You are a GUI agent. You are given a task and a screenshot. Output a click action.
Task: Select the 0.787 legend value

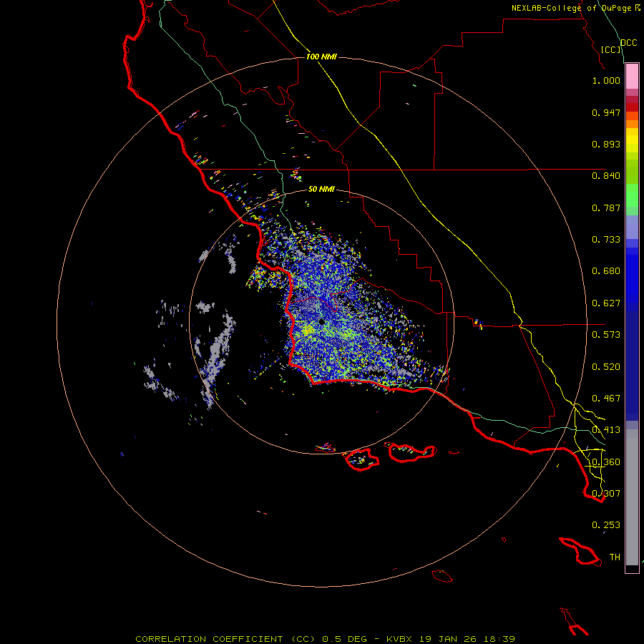606,208
